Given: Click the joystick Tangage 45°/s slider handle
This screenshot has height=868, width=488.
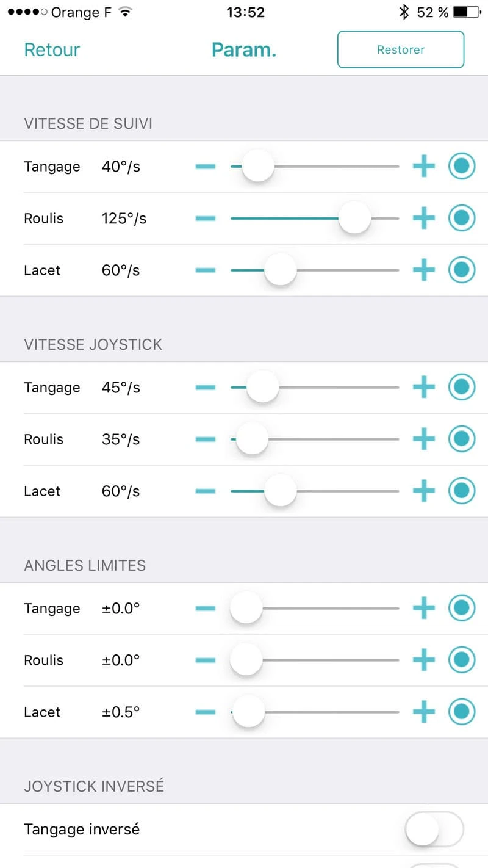Looking at the screenshot, I should pyautogui.click(x=262, y=387).
